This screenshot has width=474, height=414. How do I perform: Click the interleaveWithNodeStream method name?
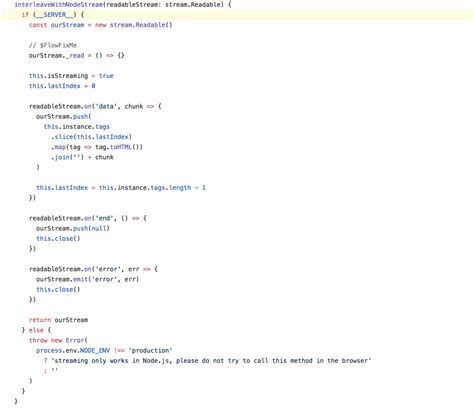tap(59, 5)
